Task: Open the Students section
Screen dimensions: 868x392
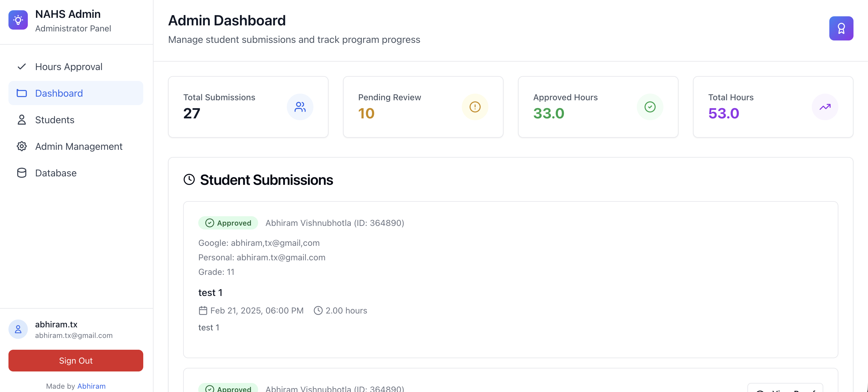Action: click(x=55, y=120)
